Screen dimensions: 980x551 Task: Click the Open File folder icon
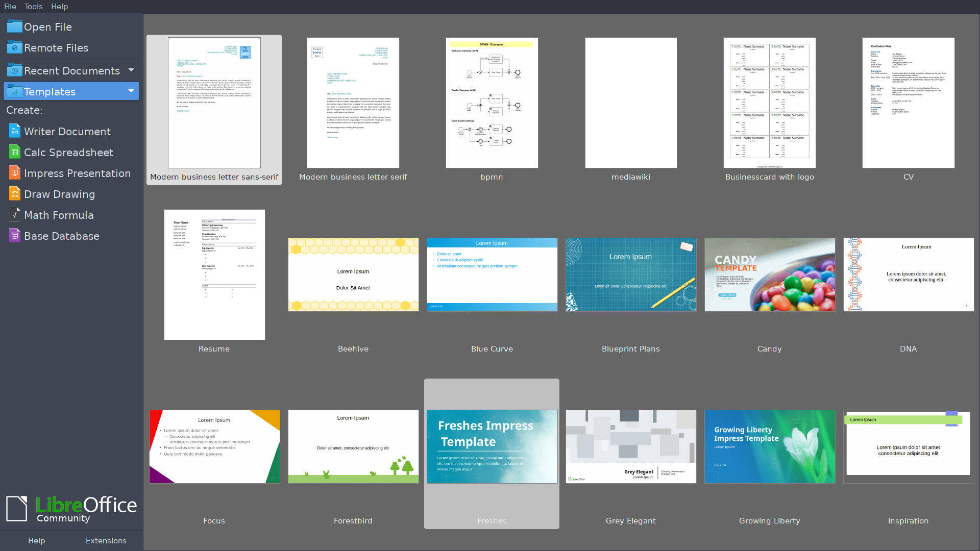[15, 27]
